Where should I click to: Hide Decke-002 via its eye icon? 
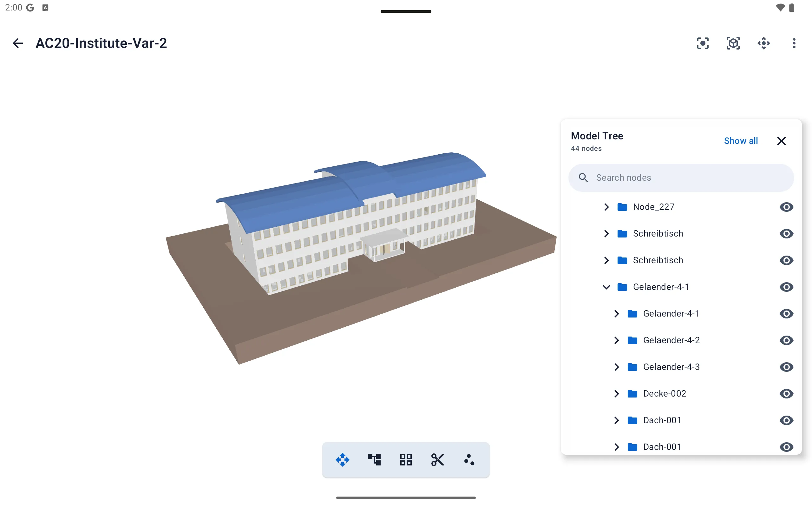point(786,394)
